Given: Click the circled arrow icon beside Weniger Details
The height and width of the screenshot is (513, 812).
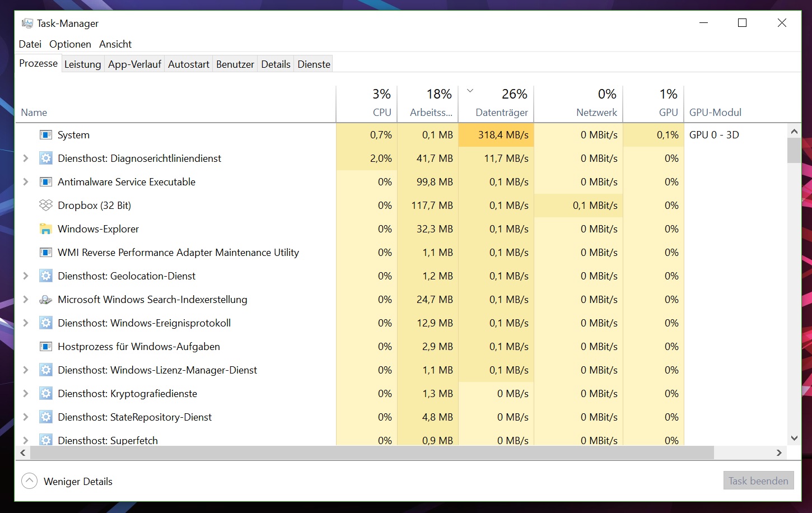Looking at the screenshot, I should 29,481.
